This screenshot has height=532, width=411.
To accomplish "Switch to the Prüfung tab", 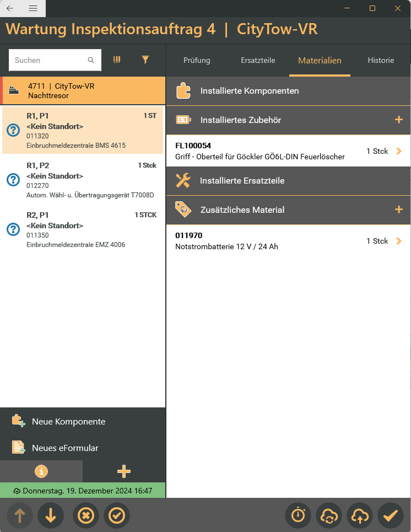I will click(x=197, y=61).
